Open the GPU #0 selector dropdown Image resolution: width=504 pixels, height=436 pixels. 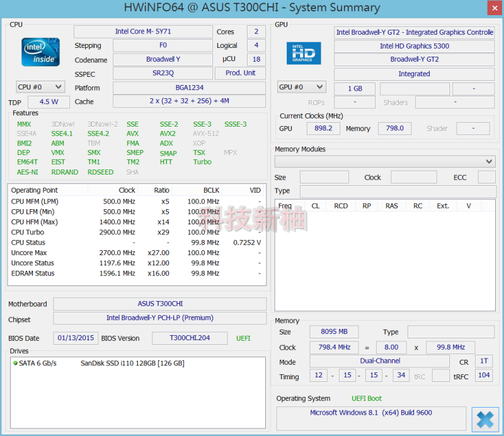(302, 87)
